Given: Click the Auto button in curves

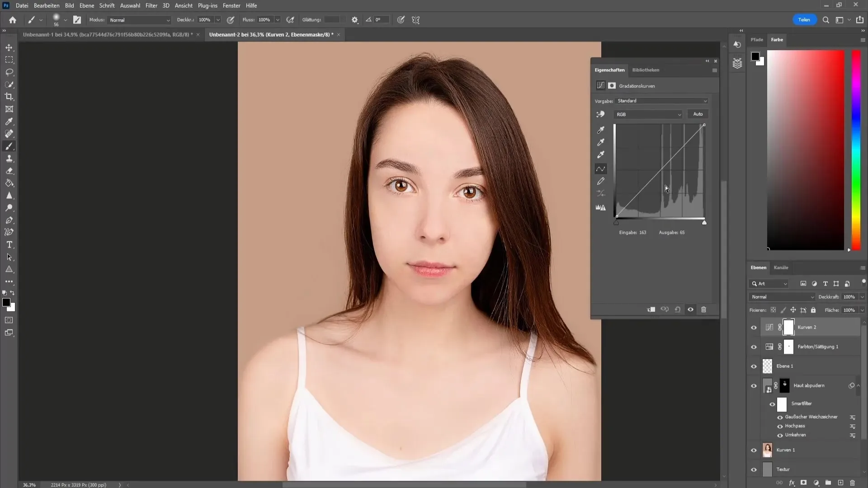Looking at the screenshot, I should 698,114.
